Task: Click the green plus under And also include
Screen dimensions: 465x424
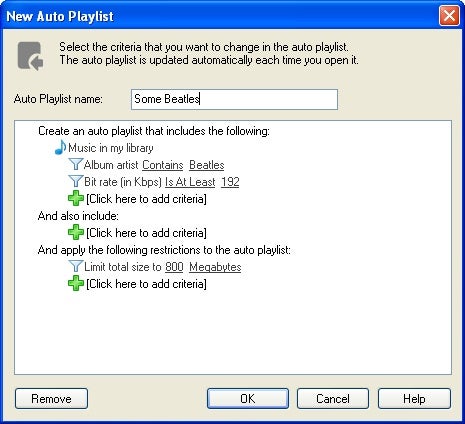Action: click(x=76, y=232)
